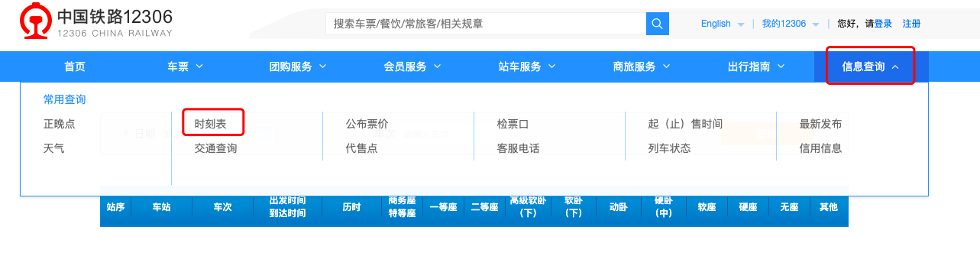Expand the 我的12306 dropdown

point(791,24)
